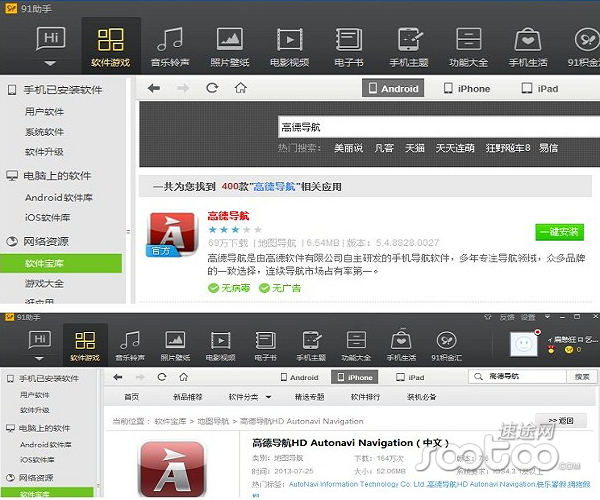Switch to Android tab in top window
The width and height of the screenshot is (600, 500).
393,88
